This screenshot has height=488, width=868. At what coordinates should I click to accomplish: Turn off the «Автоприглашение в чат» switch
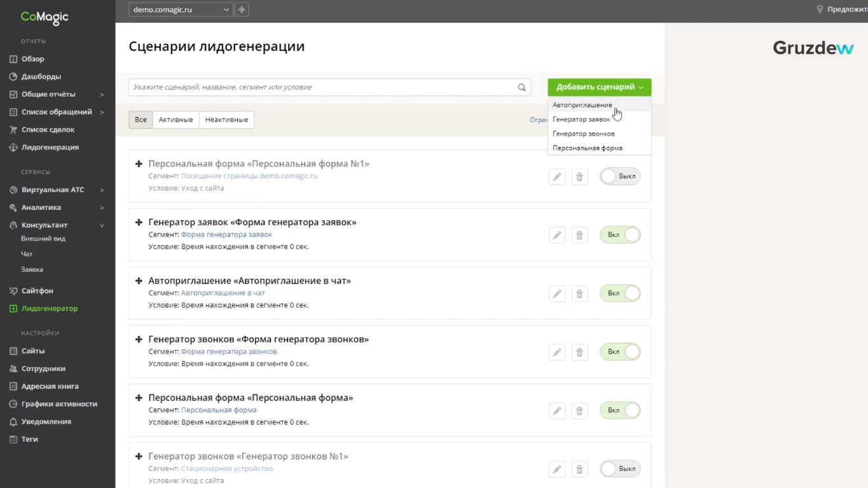[620, 293]
